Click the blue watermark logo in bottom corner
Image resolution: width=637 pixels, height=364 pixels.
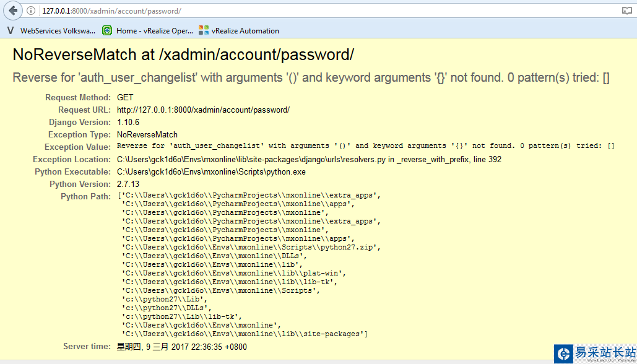563,353
